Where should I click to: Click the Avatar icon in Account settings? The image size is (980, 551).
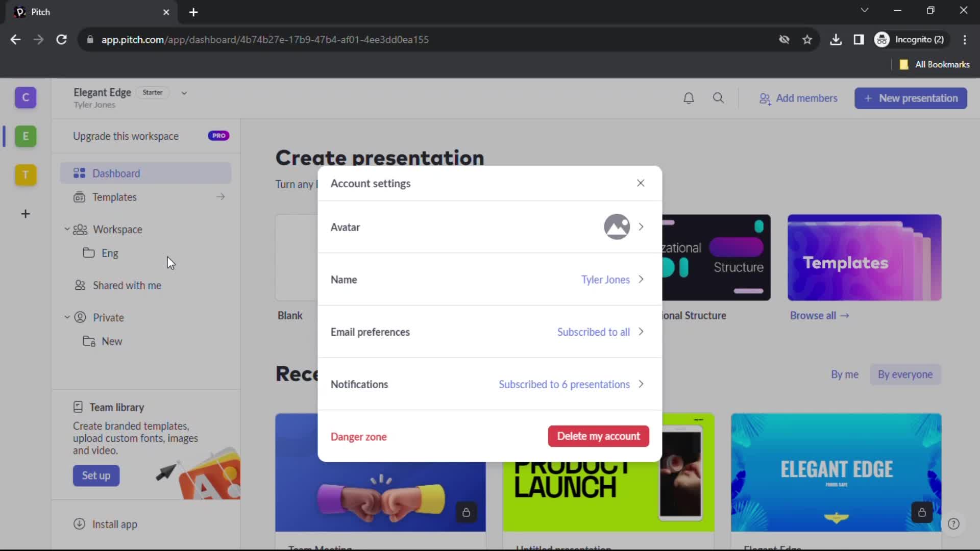(x=617, y=227)
